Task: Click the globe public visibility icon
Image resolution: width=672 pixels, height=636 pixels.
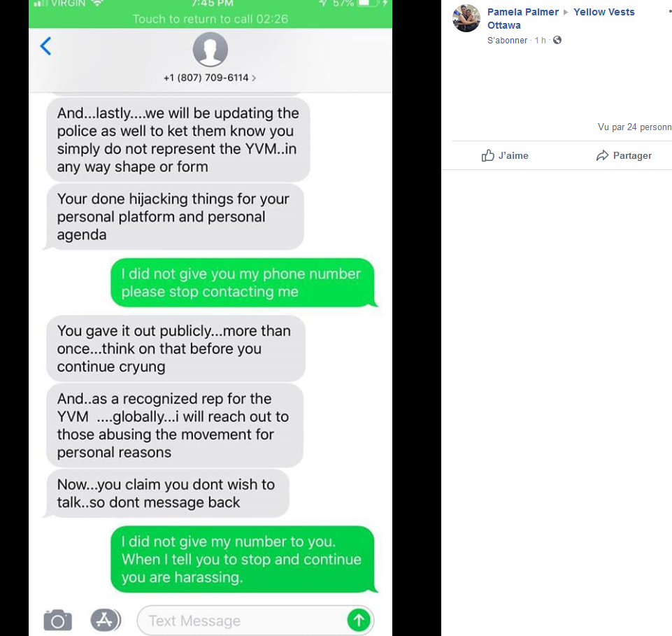Action: pos(557,41)
